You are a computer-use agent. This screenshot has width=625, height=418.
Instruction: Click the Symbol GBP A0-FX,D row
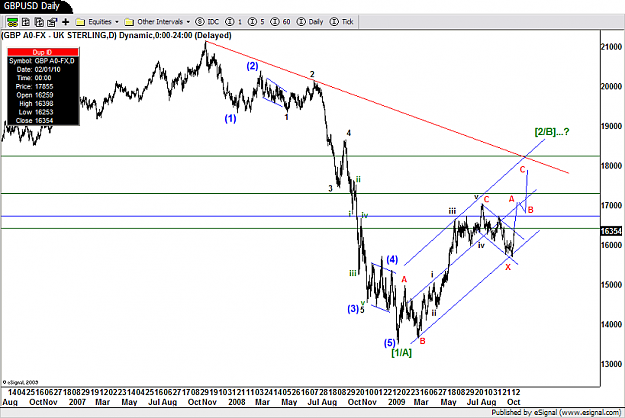click(x=43, y=61)
